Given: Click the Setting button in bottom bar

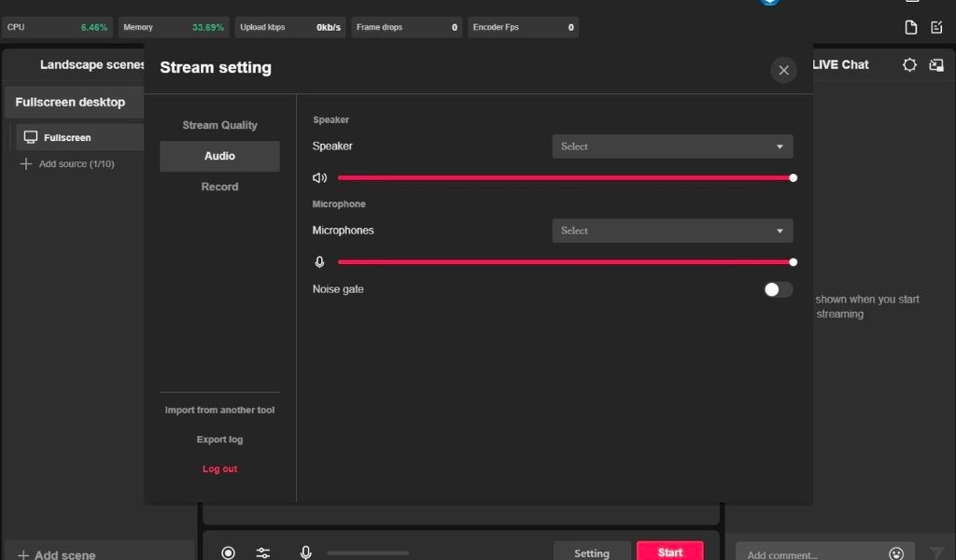Looking at the screenshot, I should coord(591,553).
